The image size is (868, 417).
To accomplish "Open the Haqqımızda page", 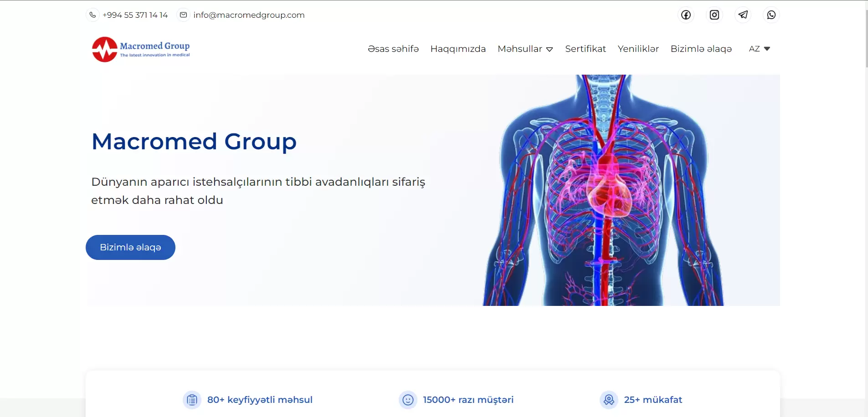I will click(x=458, y=49).
